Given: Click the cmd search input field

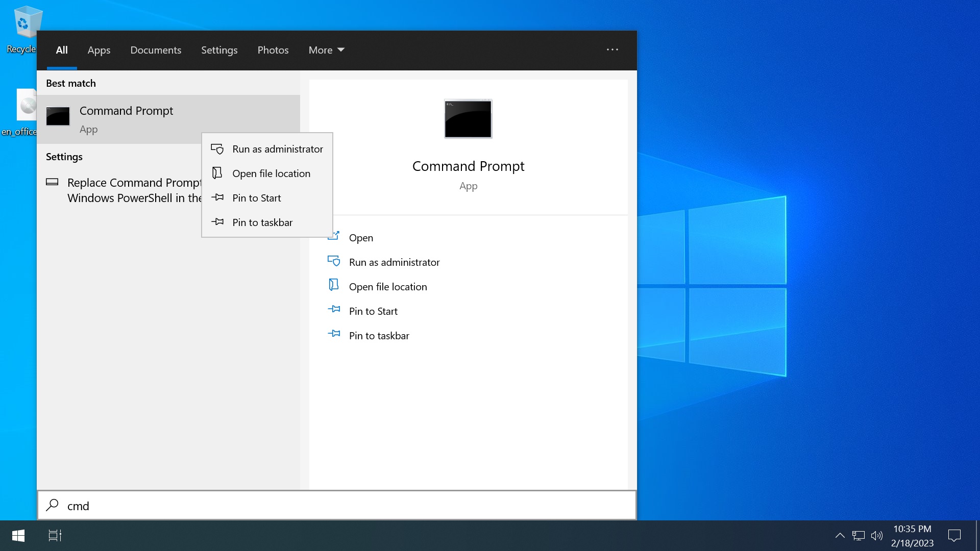Looking at the screenshot, I should (x=337, y=506).
